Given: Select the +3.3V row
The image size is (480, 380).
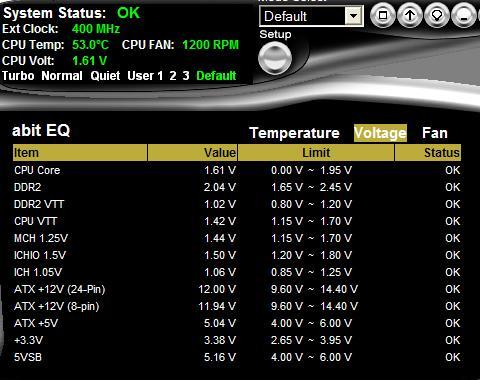Looking at the screenshot, I should (x=237, y=340).
